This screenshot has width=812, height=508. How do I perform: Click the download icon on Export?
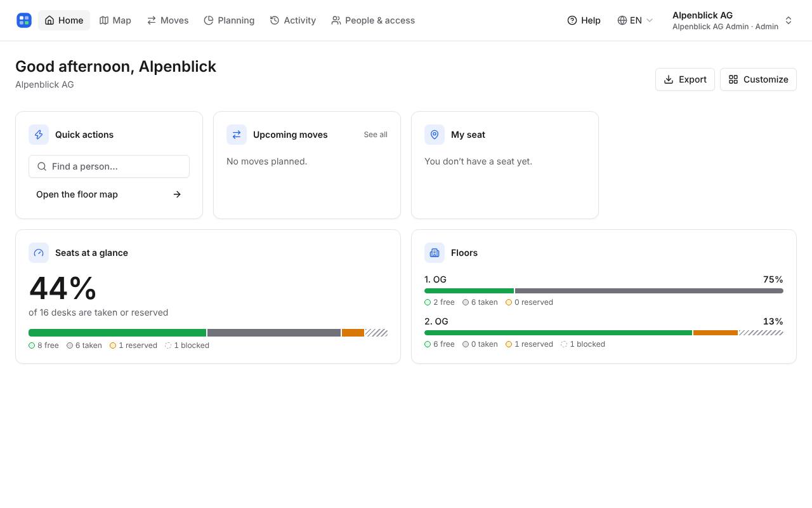[669, 79]
